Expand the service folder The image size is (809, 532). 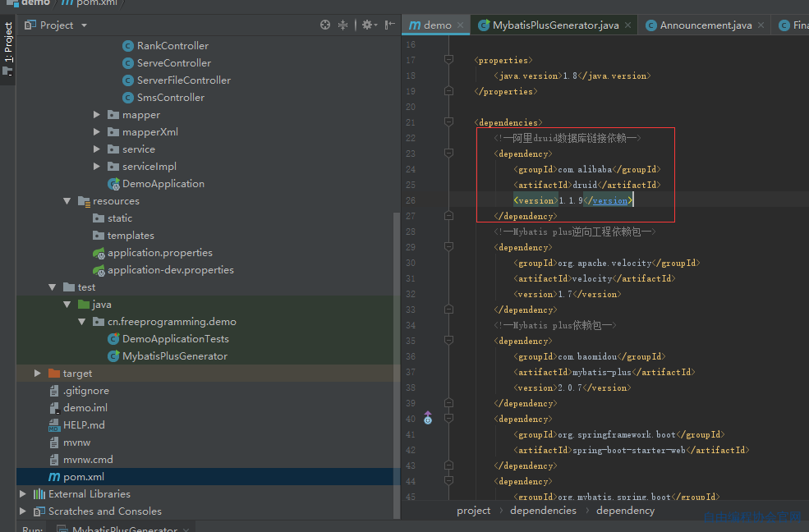coord(96,149)
